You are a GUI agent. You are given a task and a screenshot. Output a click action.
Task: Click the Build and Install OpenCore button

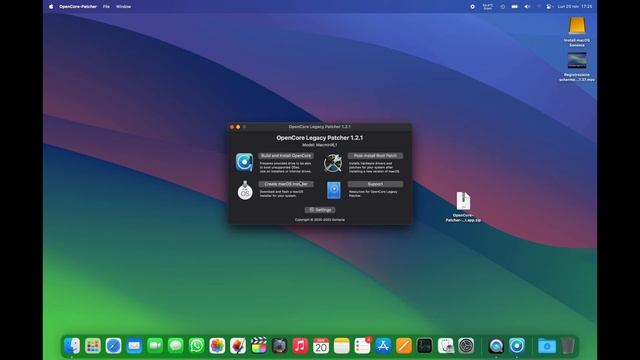coord(286,156)
